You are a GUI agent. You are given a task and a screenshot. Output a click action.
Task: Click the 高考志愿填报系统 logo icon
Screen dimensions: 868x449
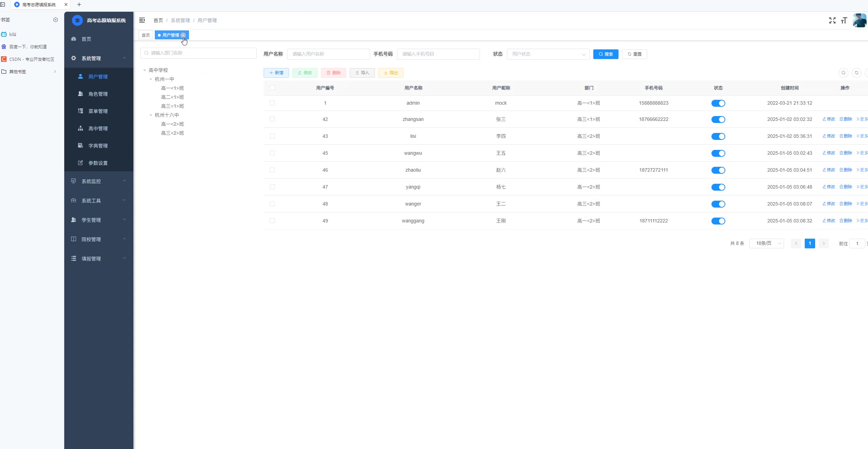77,20
